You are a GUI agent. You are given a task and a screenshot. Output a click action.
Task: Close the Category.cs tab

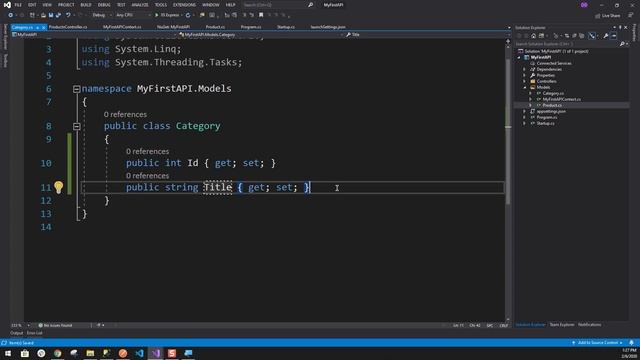(43, 27)
